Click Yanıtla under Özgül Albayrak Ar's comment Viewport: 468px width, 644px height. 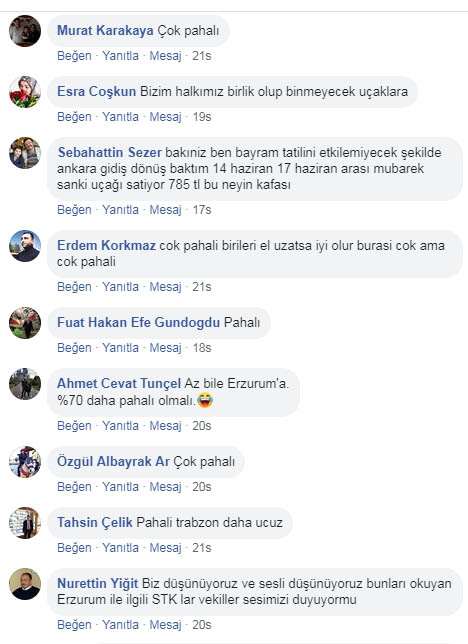pyautogui.click(x=120, y=487)
